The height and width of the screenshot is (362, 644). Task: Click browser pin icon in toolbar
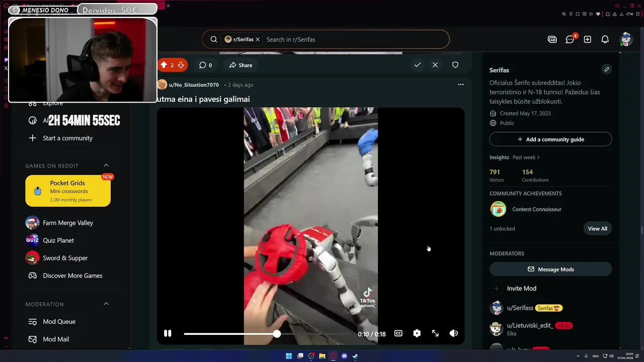coord(571,14)
